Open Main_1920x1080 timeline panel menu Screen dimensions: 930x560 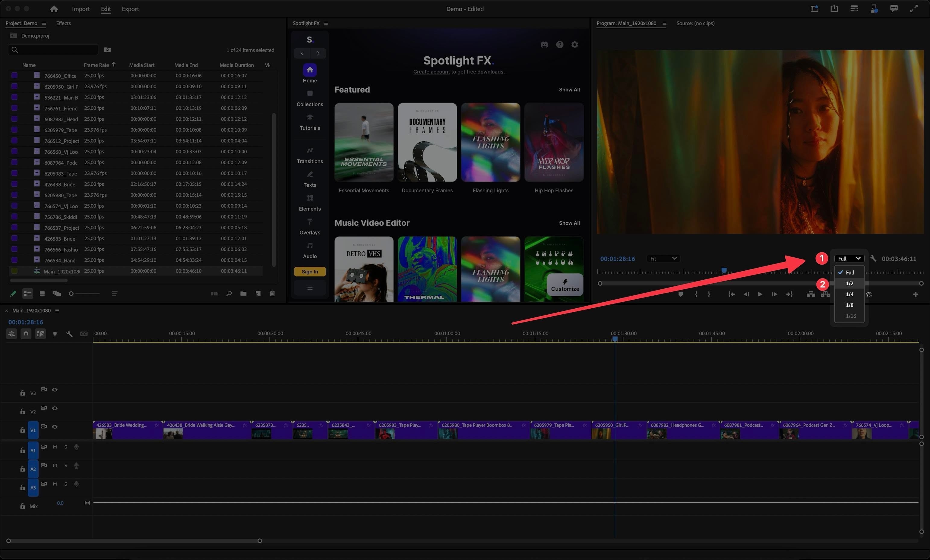(57, 310)
